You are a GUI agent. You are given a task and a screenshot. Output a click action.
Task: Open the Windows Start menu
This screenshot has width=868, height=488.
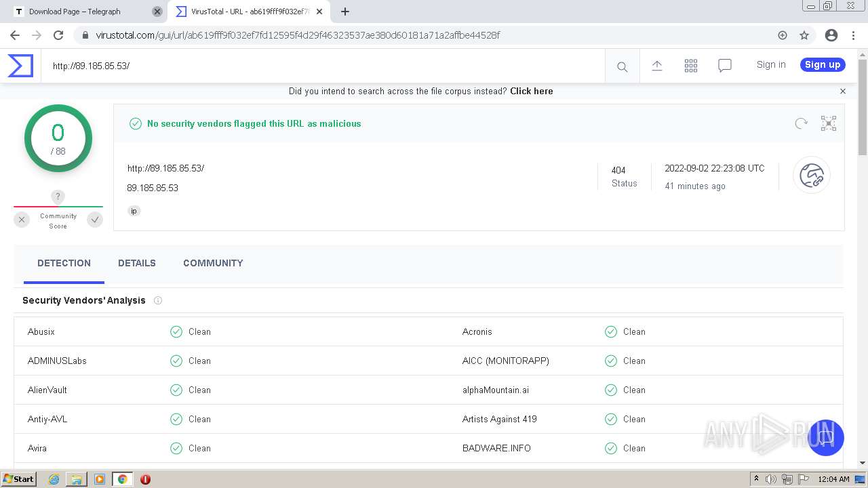coord(19,479)
